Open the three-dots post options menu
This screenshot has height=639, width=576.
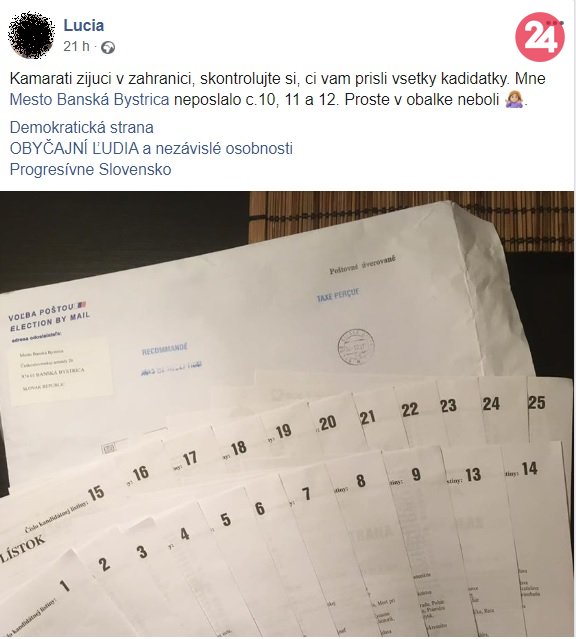pyautogui.click(x=555, y=23)
